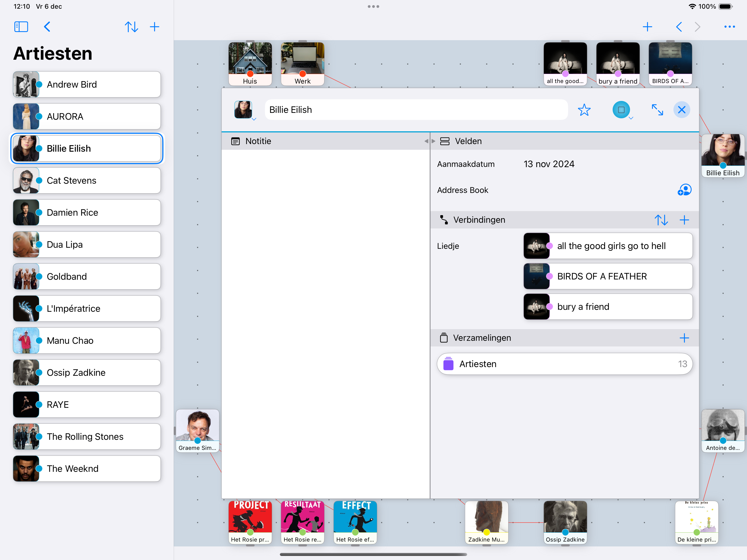Add a new connection in Verbindingen
The width and height of the screenshot is (747, 560).
(684, 220)
